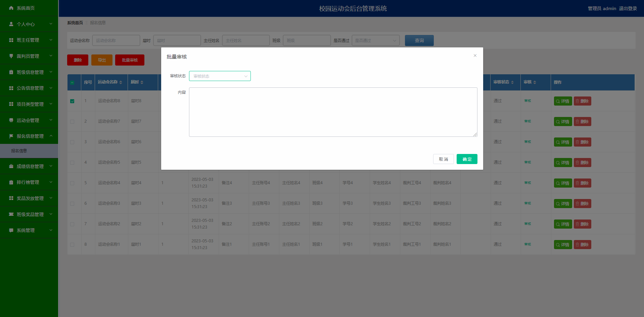Click the chat icon for 系统管理
The height and width of the screenshot is (317, 644).
pos(11,230)
